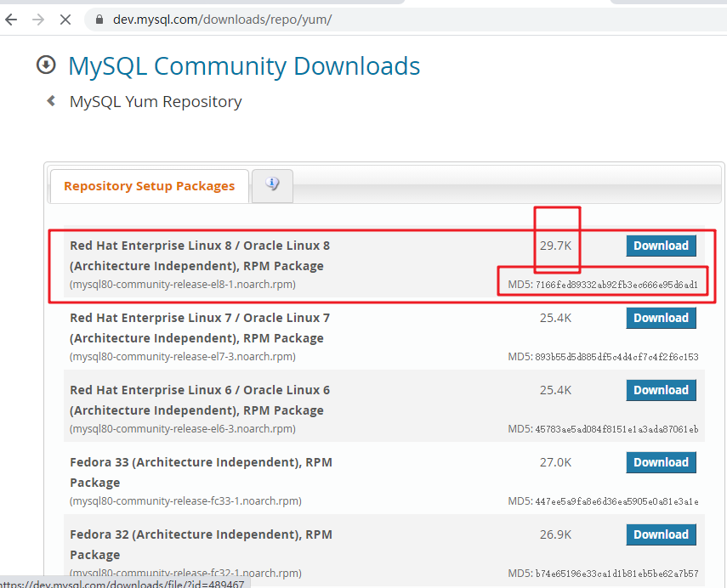Click the filename mysql80-community-release-el7-3.noarch.rpm

click(183, 356)
